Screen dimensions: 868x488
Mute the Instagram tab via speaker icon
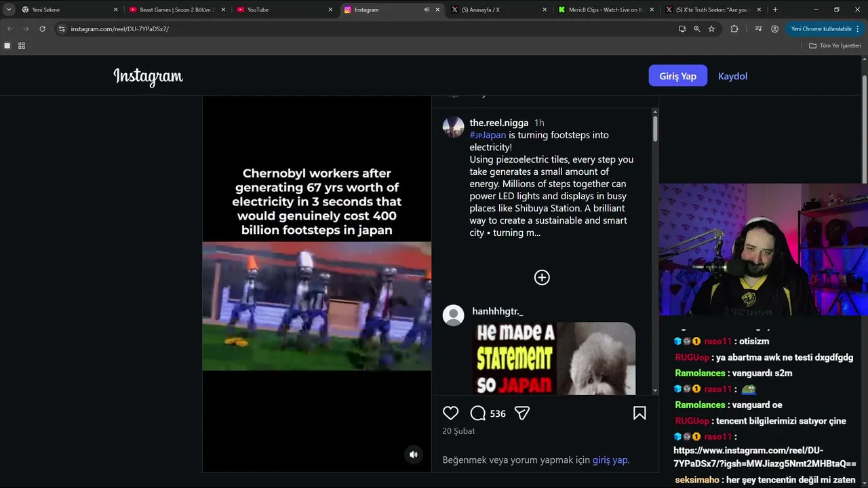pyautogui.click(x=427, y=9)
